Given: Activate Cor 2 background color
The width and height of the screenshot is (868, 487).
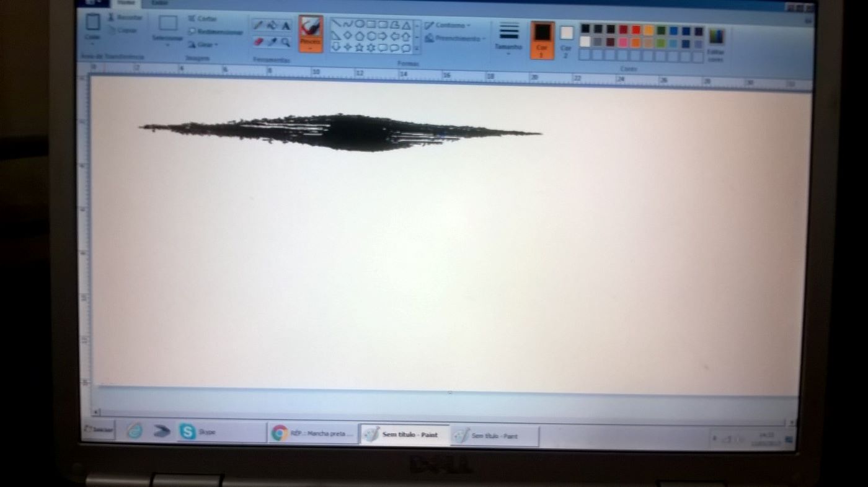Looking at the screenshot, I should point(566,42).
